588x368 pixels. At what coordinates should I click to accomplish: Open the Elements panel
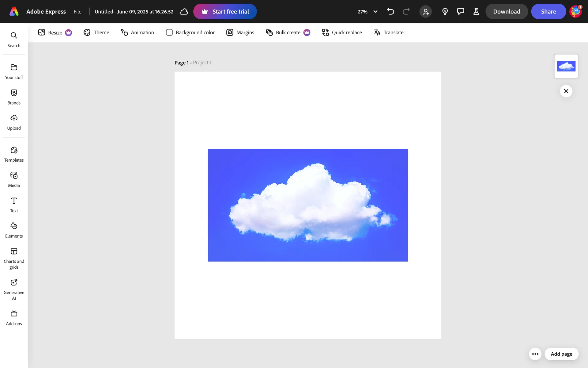(14, 230)
